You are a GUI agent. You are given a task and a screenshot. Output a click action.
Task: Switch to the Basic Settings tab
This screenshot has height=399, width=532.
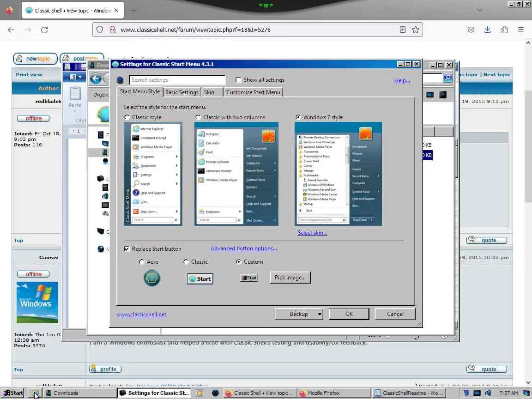pyautogui.click(x=182, y=92)
